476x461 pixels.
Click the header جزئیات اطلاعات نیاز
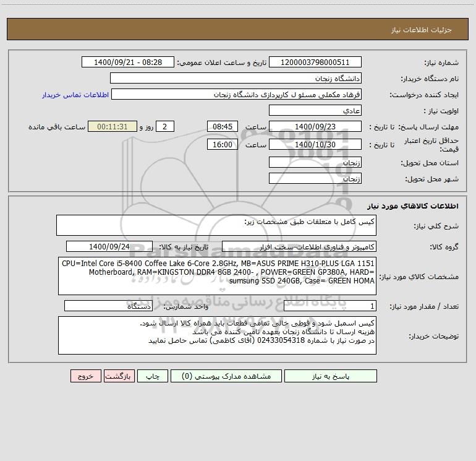click(422, 30)
